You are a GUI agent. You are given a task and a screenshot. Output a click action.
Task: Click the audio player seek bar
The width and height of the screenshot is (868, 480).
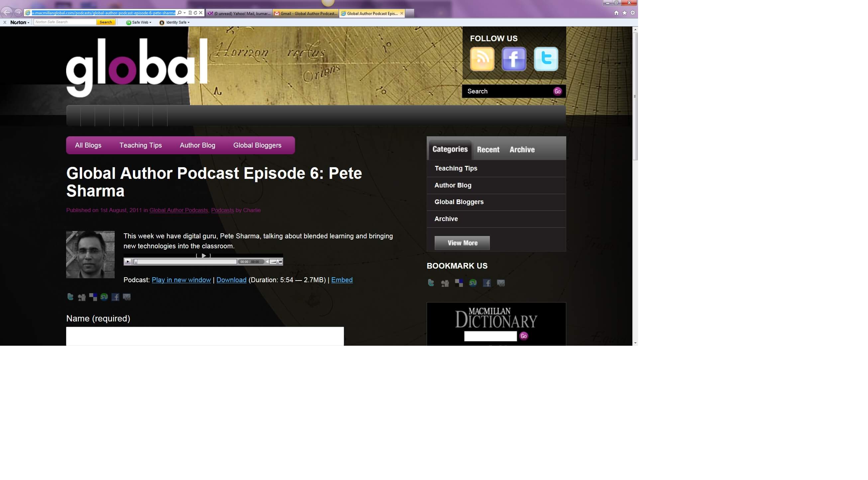[185, 262]
